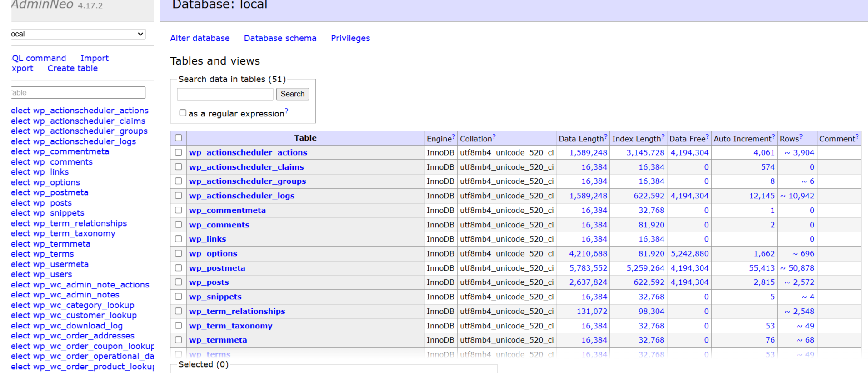Click Create table in sidebar

(73, 68)
